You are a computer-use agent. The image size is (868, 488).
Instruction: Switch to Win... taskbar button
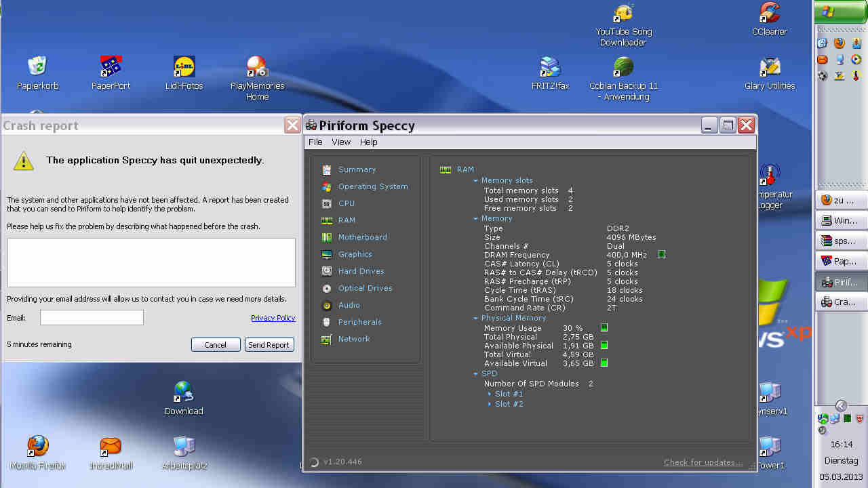[841, 221]
